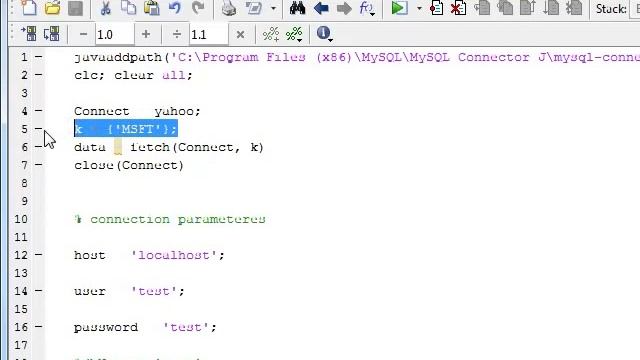Click the 'close(Connect)' code line

pyautogui.click(x=129, y=165)
